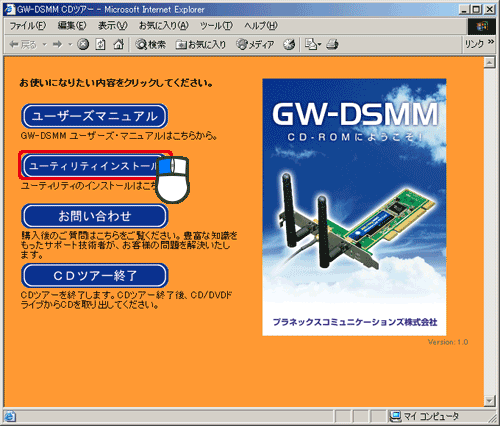
Task: Open the 検索 search toolbar button
Action: (x=150, y=44)
